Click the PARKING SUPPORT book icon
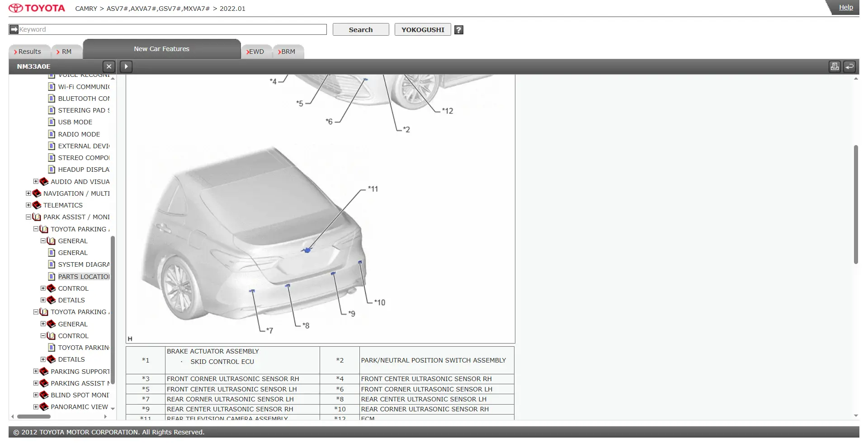Image resolution: width=868 pixels, height=443 pixels. 44,371
